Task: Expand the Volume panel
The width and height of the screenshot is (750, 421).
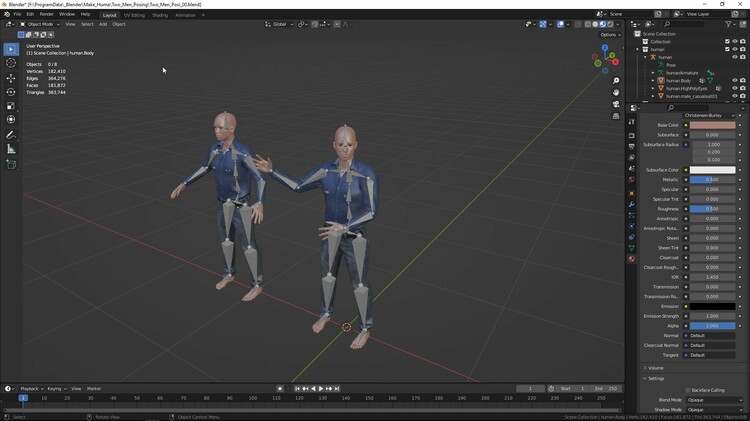Action: tap(656, 368)
